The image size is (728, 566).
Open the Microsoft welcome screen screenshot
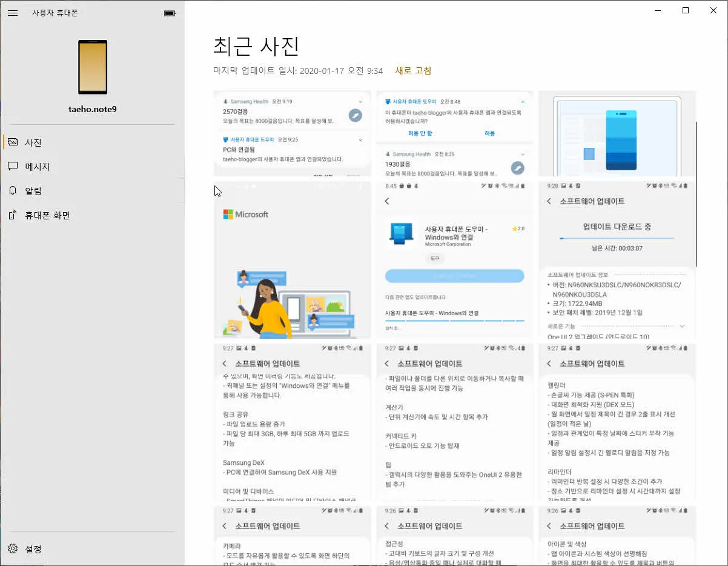point(293,261)
